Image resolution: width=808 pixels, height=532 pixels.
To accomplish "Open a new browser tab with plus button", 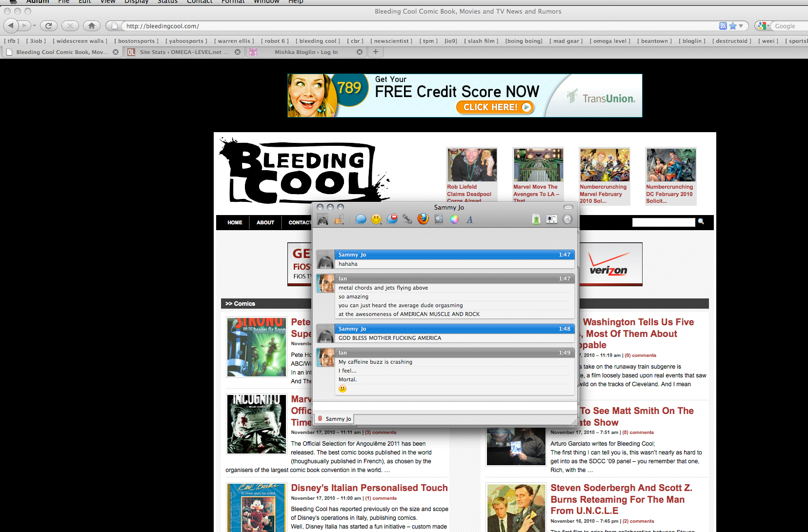I will 376,52.
